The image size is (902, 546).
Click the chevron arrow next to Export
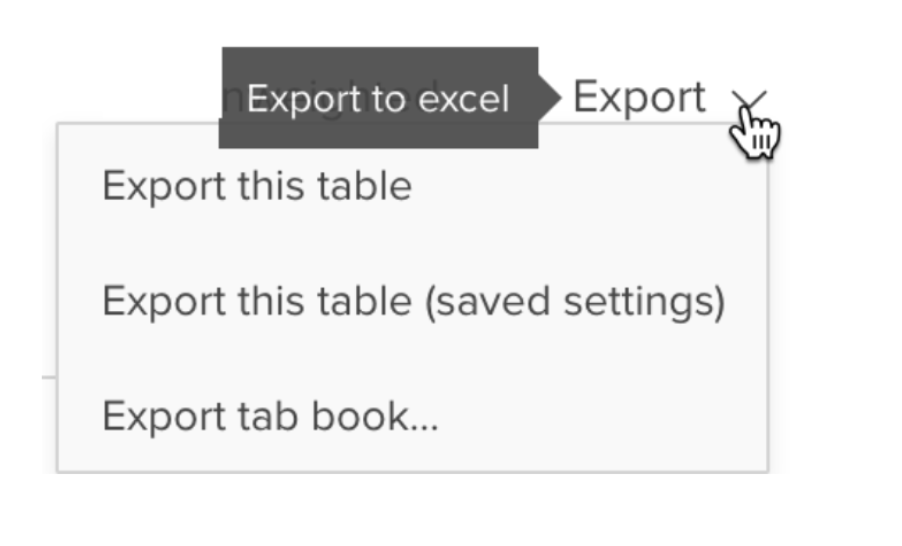click(749, 99)
